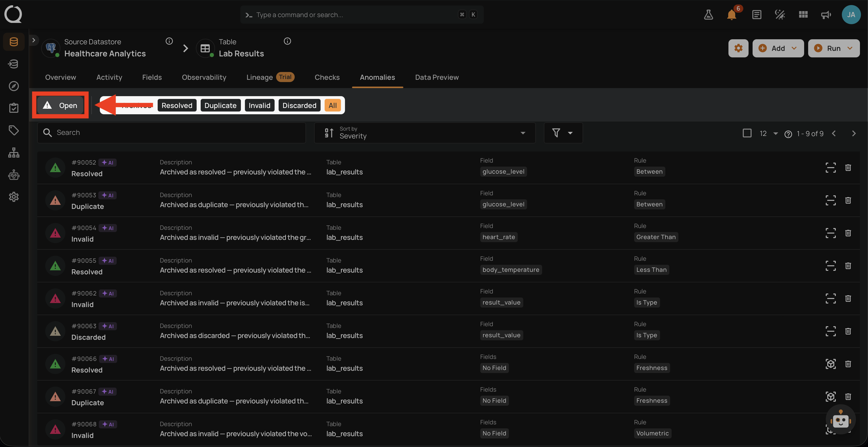Select the All archived filter

tap(333, 106)
